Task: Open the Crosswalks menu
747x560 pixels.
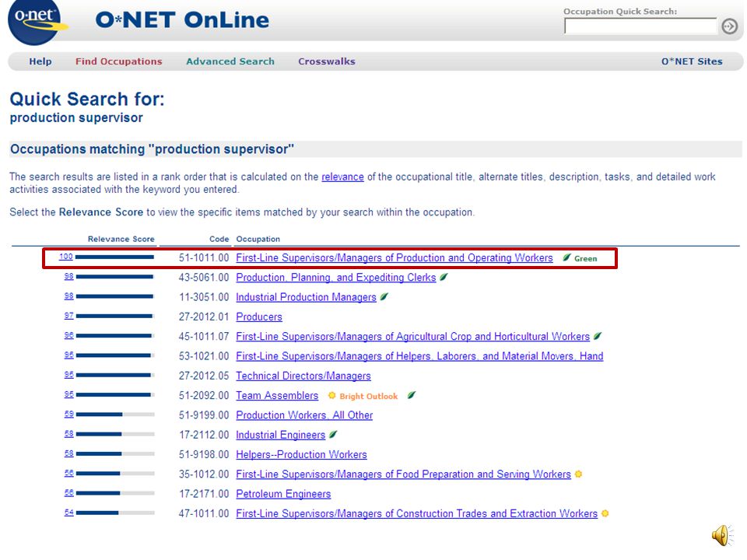Action: pyautogui.click(x=327, y=61)
